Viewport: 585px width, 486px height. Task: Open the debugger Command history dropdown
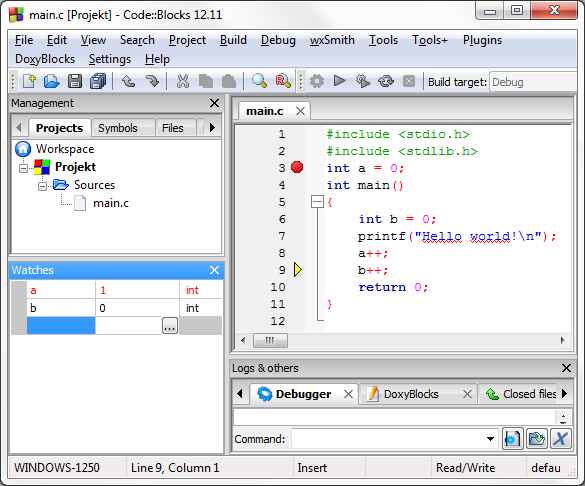coord(490,439)
